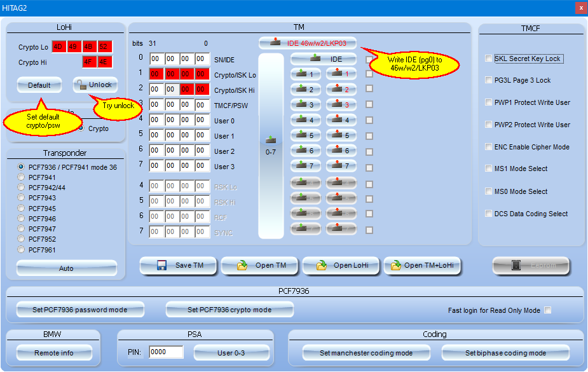Click the Default crypto button
The image size is (588, 372).
pos(39,85)
